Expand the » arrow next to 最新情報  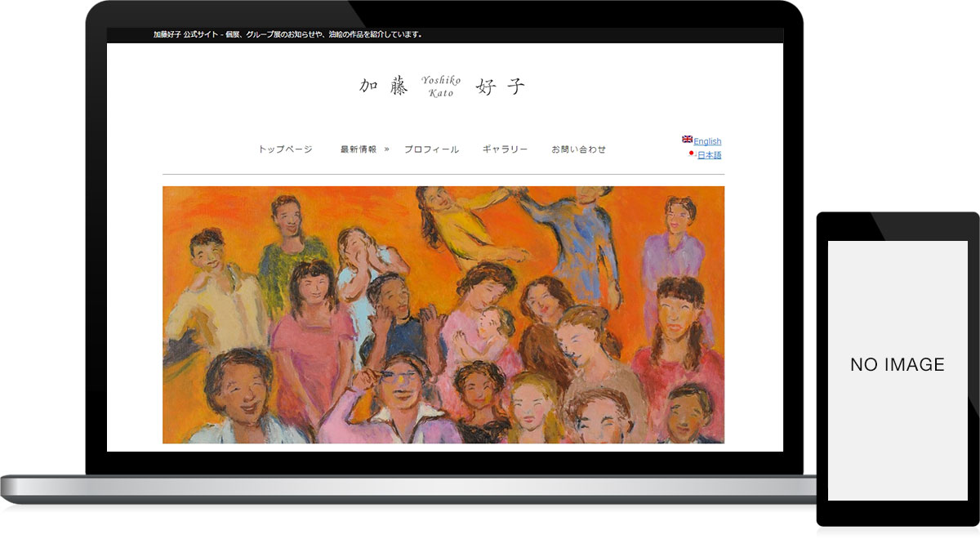pyautogui.click(x=386, y=149)
